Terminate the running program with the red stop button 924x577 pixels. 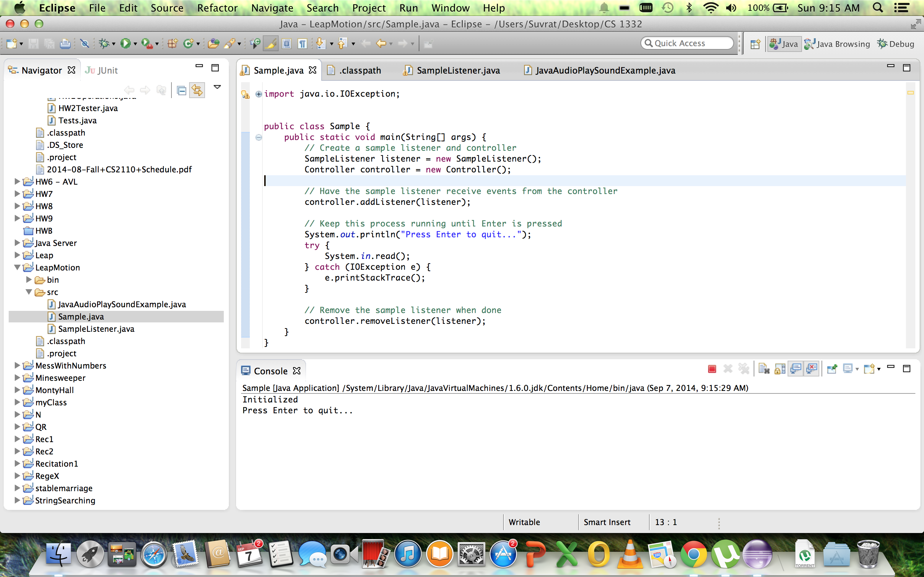click(712, 369)
